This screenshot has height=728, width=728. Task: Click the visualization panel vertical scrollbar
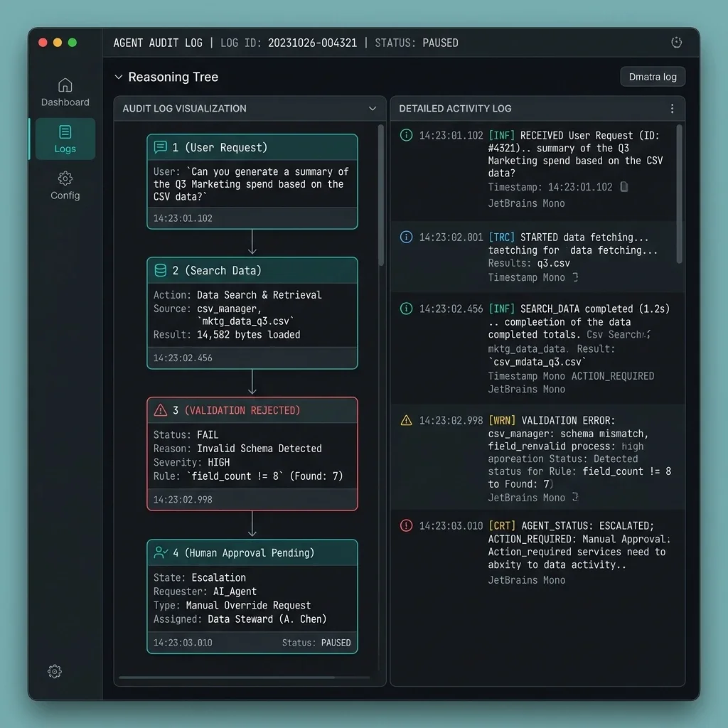(381, 195)
